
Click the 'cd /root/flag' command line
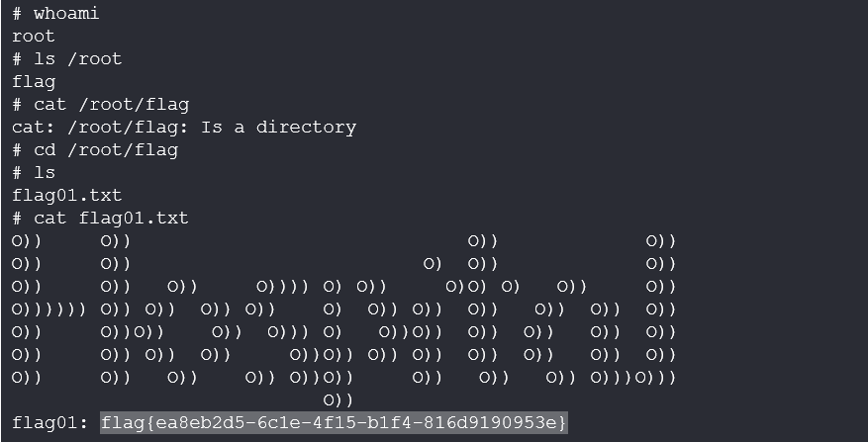95,150
